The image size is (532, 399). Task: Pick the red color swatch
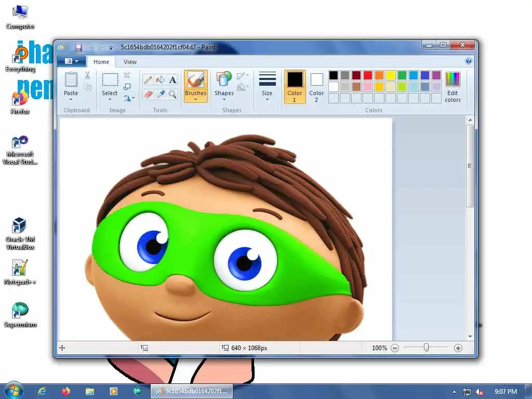pyautogui.click(x=368, y=75)
